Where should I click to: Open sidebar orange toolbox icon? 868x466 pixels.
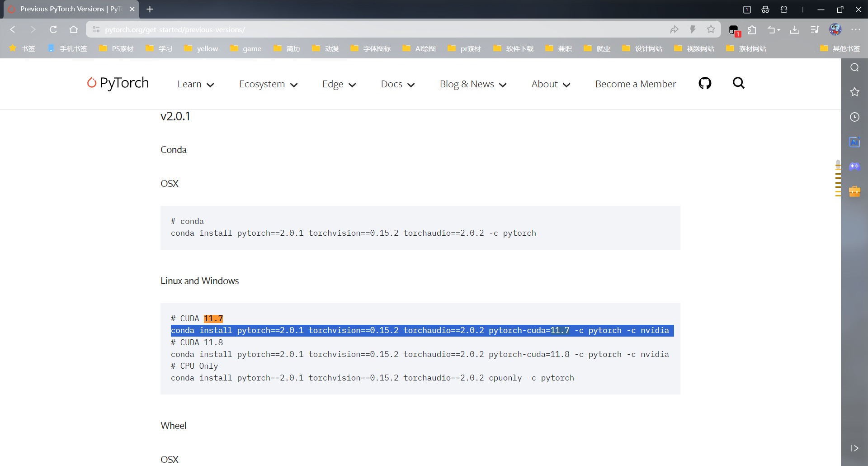click(x=854, y=191)
